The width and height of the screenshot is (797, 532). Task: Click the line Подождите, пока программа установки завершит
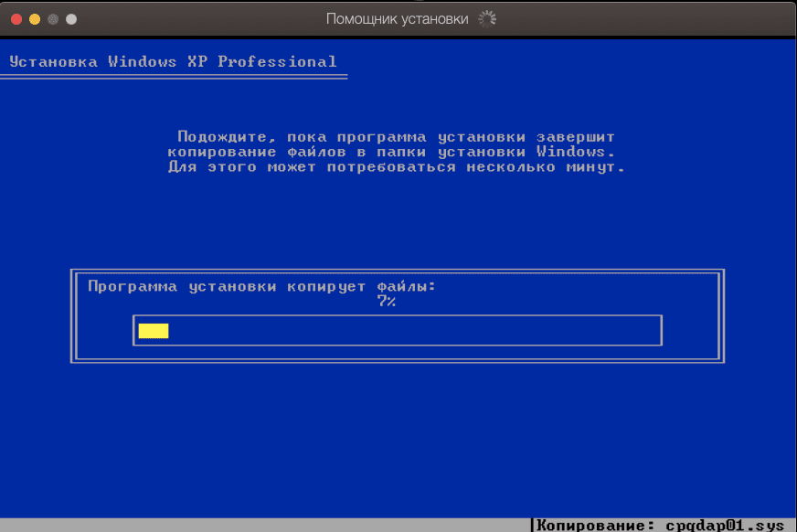point(396,137)
